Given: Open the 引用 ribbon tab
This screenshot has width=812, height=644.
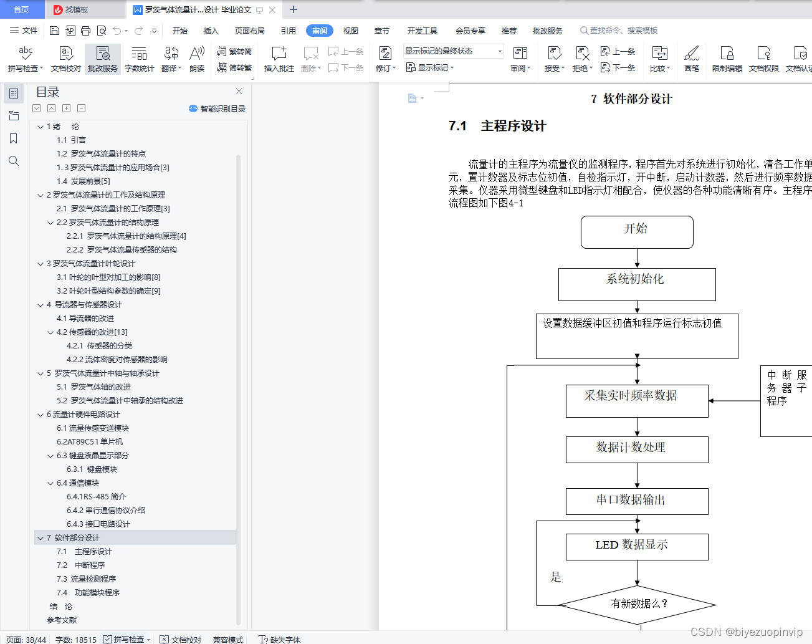Looking at the screenshot, I should click(289, 31).
